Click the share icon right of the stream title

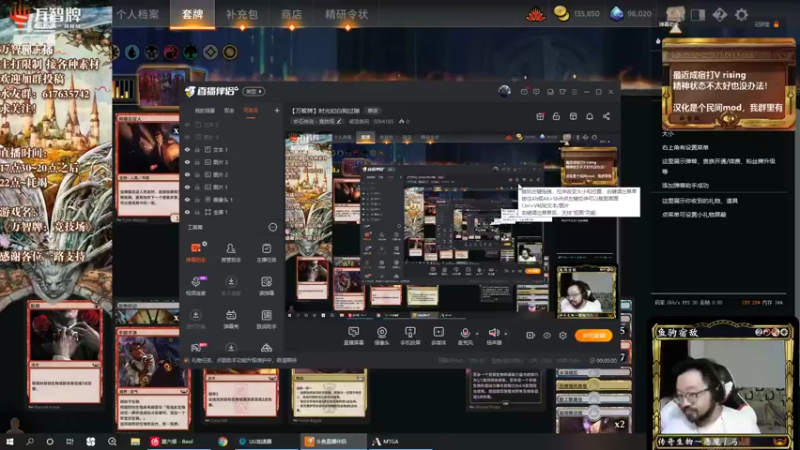point(606,116)
